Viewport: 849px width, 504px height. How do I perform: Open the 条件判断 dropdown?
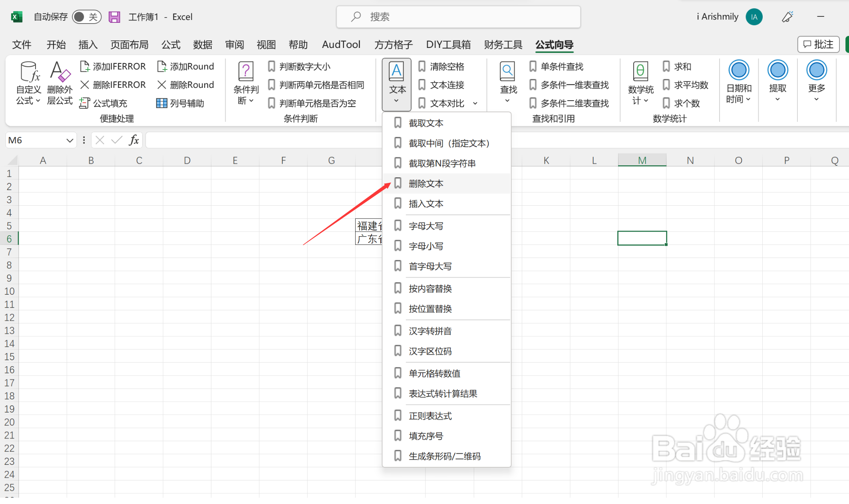[246, 83]
